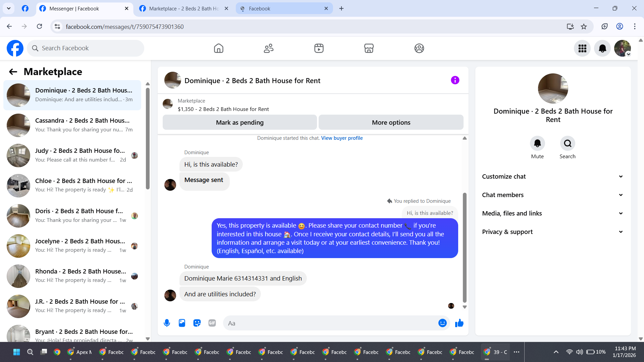
Task: Open the sticker picker icon
Action: click(197, 323)
